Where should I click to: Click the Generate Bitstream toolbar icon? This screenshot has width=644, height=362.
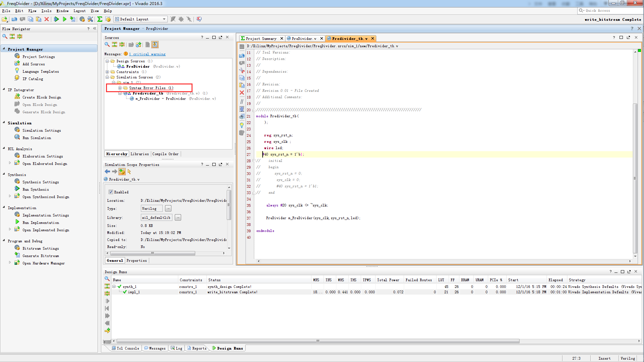coord(72,19)
